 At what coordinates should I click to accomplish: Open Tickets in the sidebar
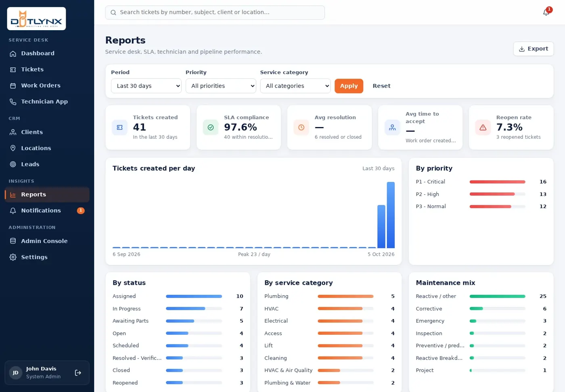click(47, 70)
